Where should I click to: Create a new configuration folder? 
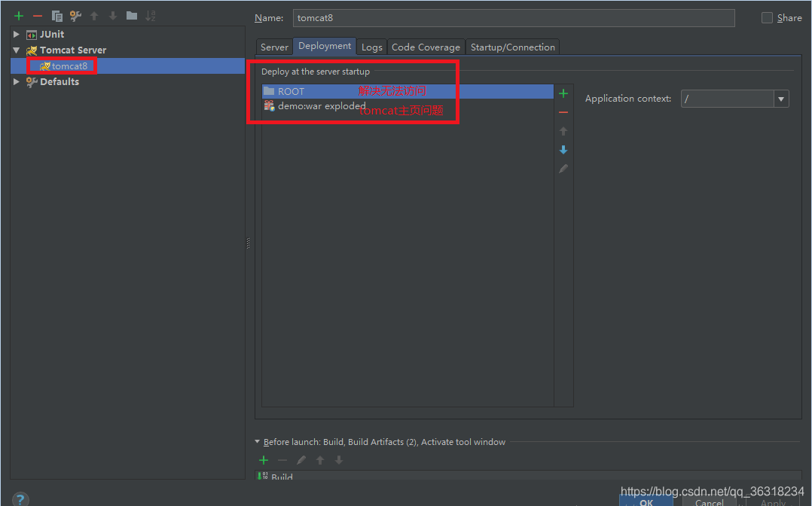pos(131,15)
